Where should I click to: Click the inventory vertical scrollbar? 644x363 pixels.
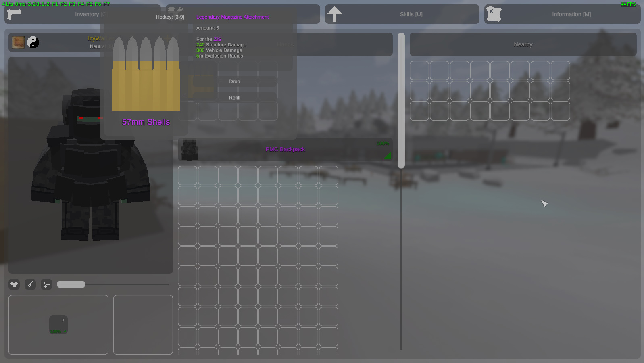[x=401, y=100]
